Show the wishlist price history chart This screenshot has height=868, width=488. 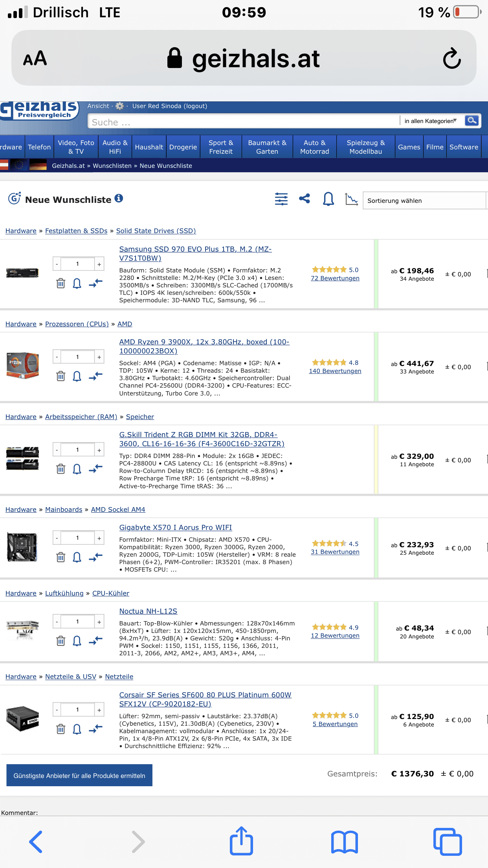(351, 199)
